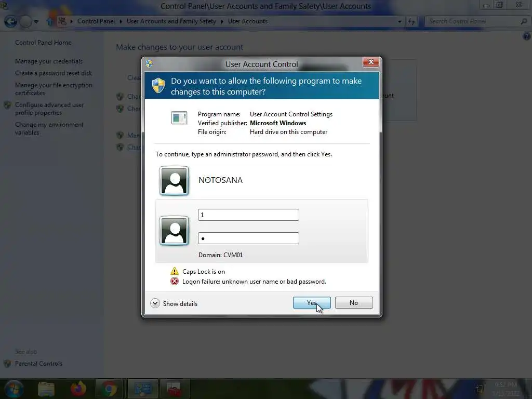This screenshot has height=399, width=532.
Task: Open Control Panel Home link
Action: 43,43
